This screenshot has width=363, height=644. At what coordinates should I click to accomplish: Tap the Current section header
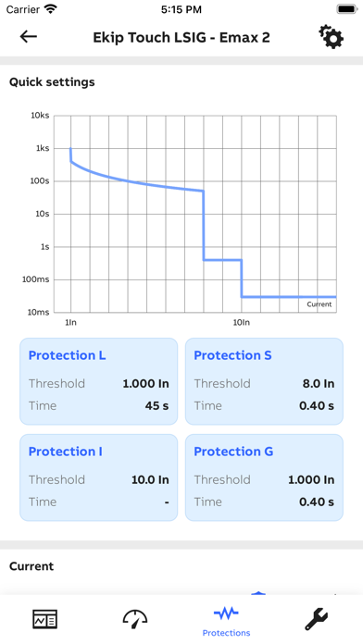(31, 566)
